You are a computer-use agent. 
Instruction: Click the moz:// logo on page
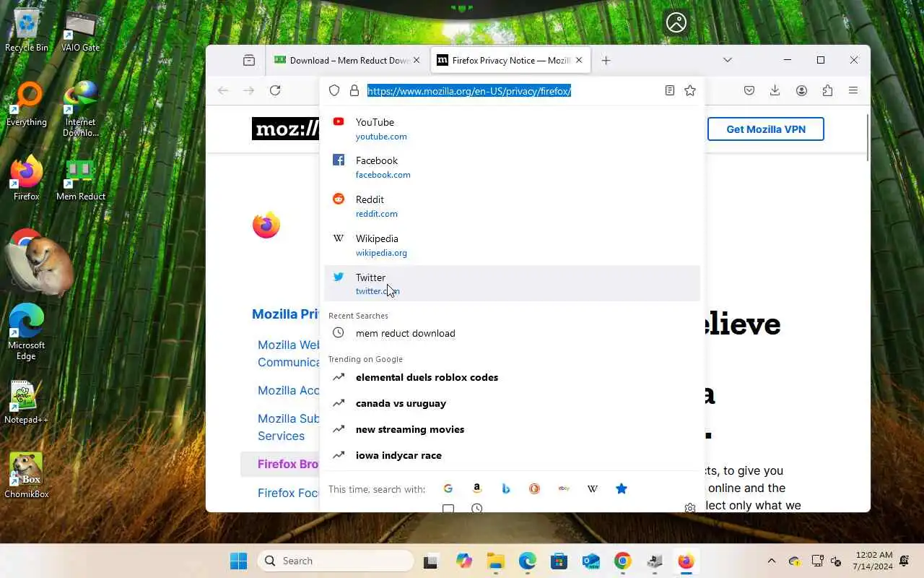click(x=286, y=129)
